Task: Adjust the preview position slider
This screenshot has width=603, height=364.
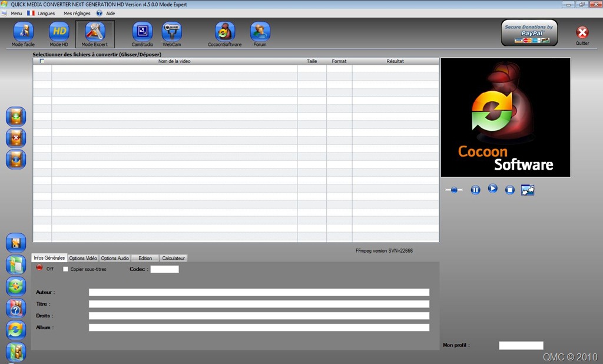Action: (x=454, y=190)
